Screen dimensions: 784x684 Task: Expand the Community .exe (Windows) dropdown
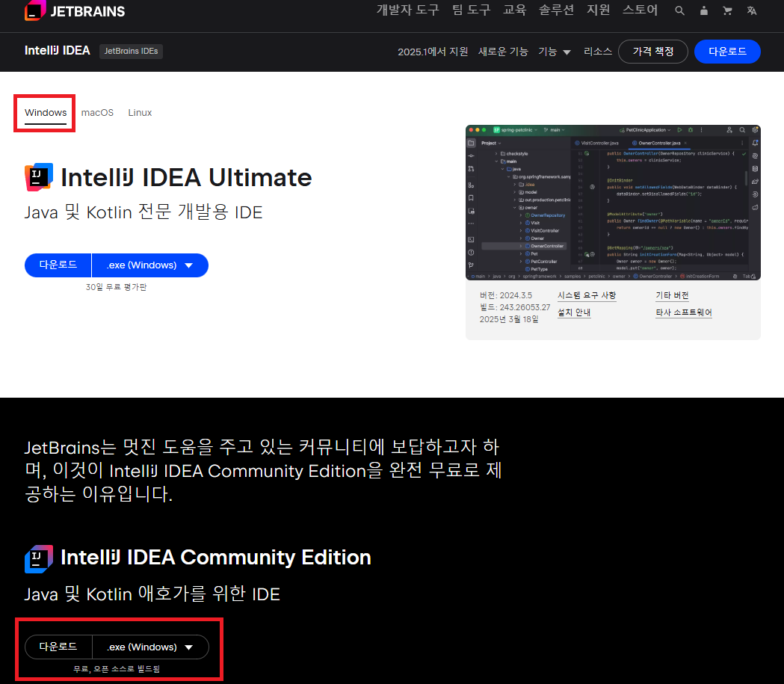pos(150,647)
